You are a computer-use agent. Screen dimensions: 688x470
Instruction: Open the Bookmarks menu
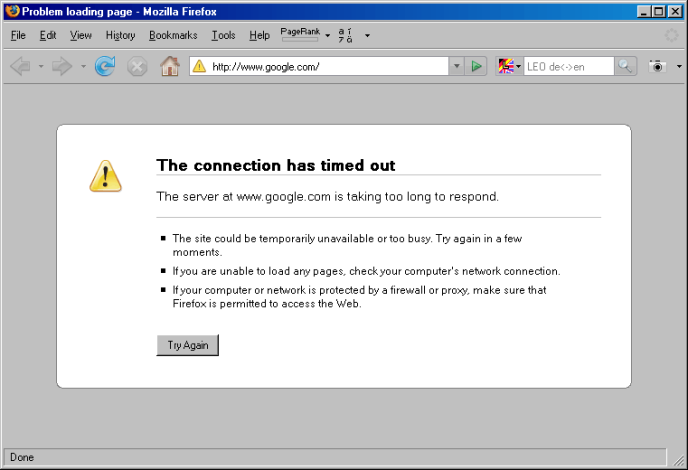click(x=173, y=36)
